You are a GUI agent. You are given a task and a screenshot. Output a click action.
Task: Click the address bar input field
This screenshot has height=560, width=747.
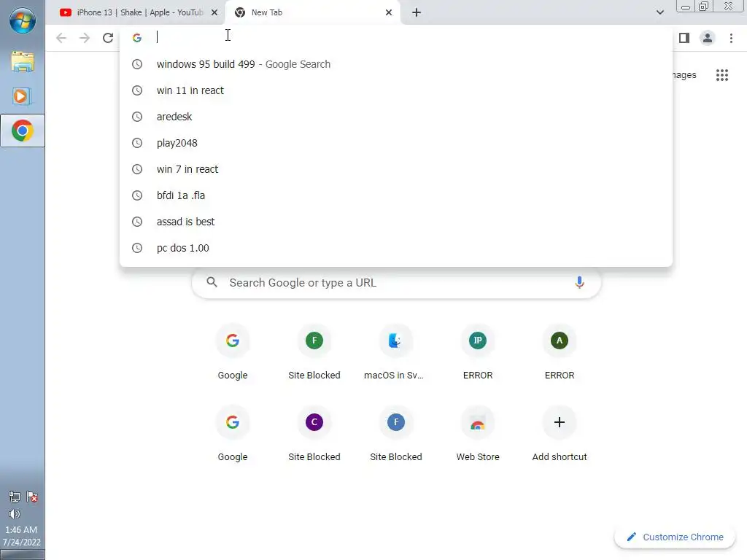coord(395,38)
